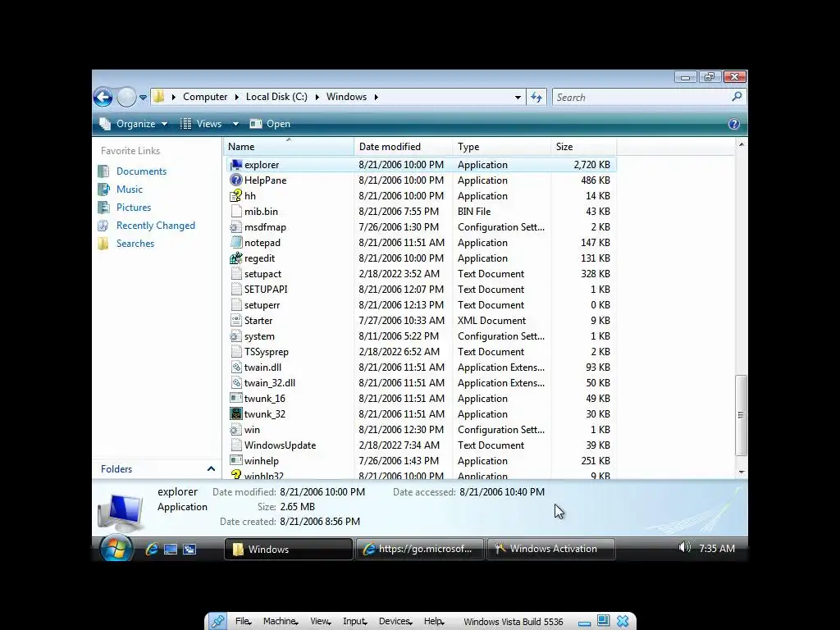The width and height of the screenshot is (840, 630).
Task: Click the regedit application icon
Action: point(235,258)
